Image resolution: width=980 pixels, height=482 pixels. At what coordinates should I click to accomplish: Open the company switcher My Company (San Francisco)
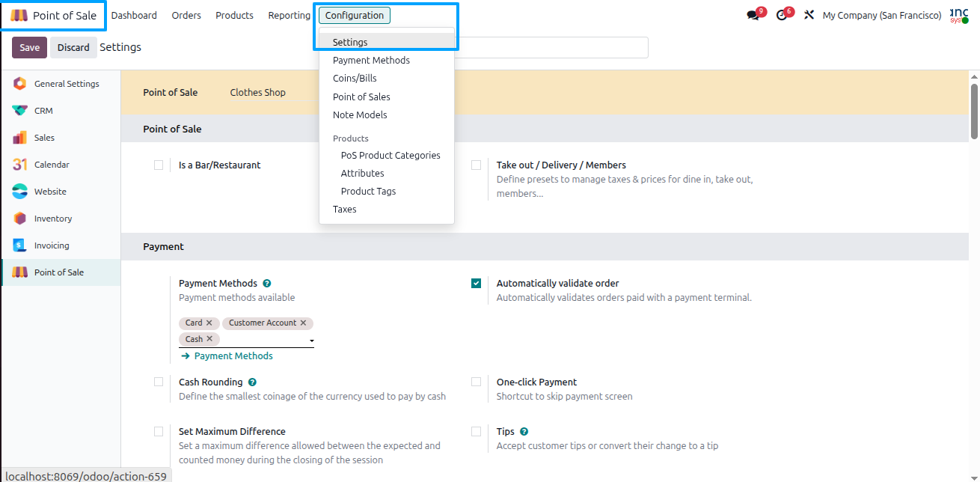coord(882,15)
